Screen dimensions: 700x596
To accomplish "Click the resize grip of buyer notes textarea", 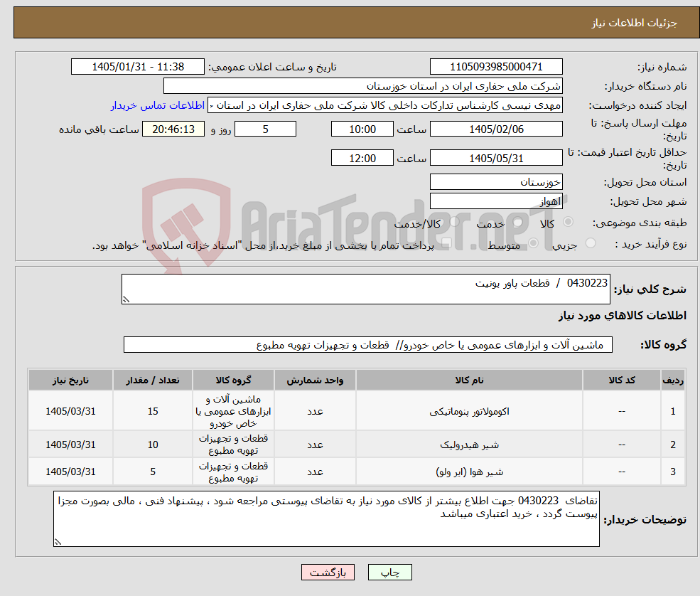I will (58, 542).
